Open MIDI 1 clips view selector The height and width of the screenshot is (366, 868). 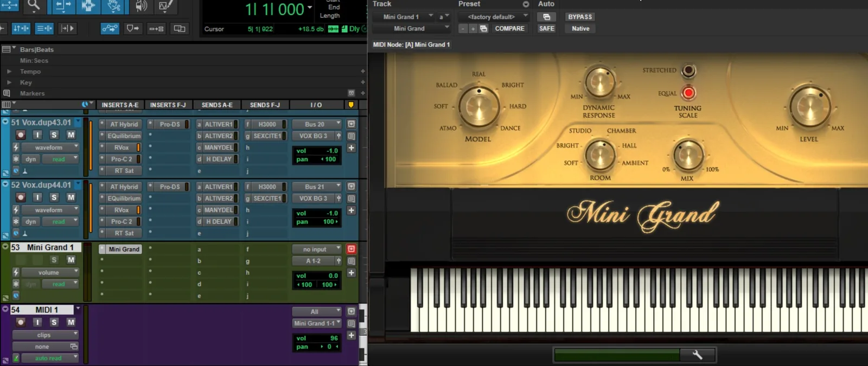(x=46, y=335)
